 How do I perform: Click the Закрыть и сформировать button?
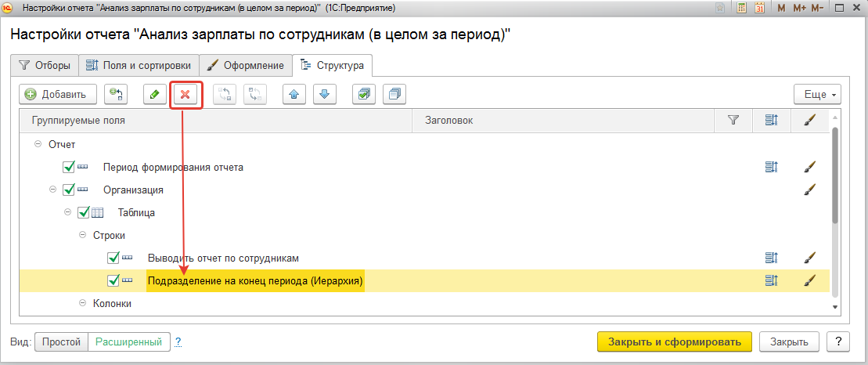pos(674,342)
